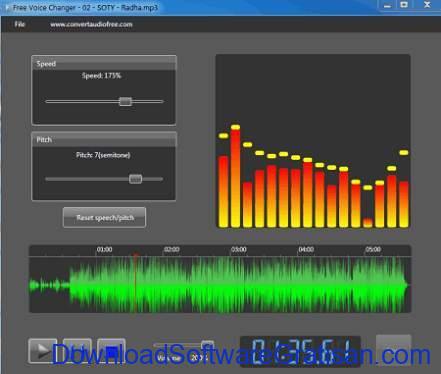Open the File menu

click(20, 24)
